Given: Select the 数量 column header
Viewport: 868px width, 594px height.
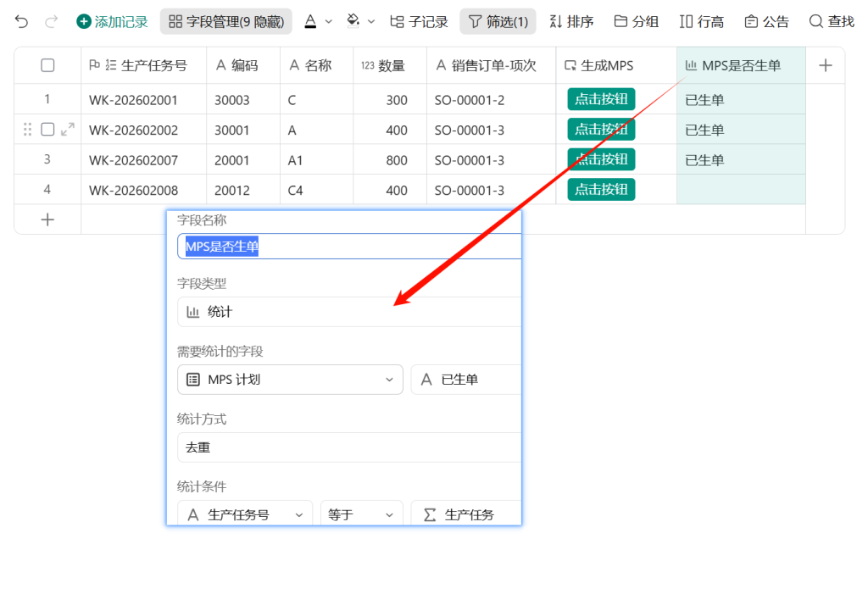Looking at the screenshot, I should point(390,65).
